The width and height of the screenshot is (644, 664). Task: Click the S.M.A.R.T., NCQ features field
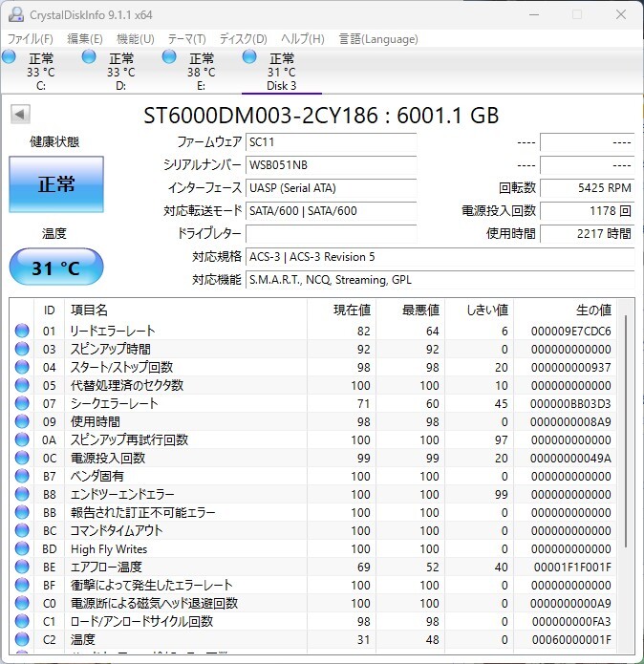[x=440, y=280]
